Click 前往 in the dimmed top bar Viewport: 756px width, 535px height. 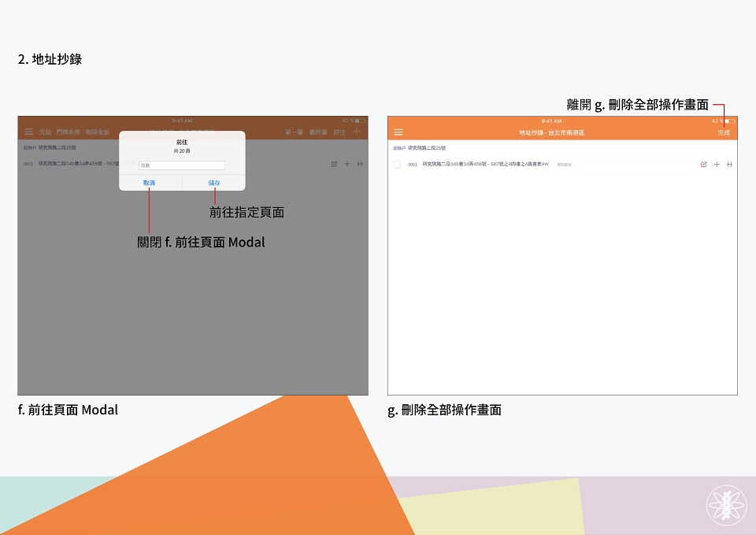click(x=339, y=132)
